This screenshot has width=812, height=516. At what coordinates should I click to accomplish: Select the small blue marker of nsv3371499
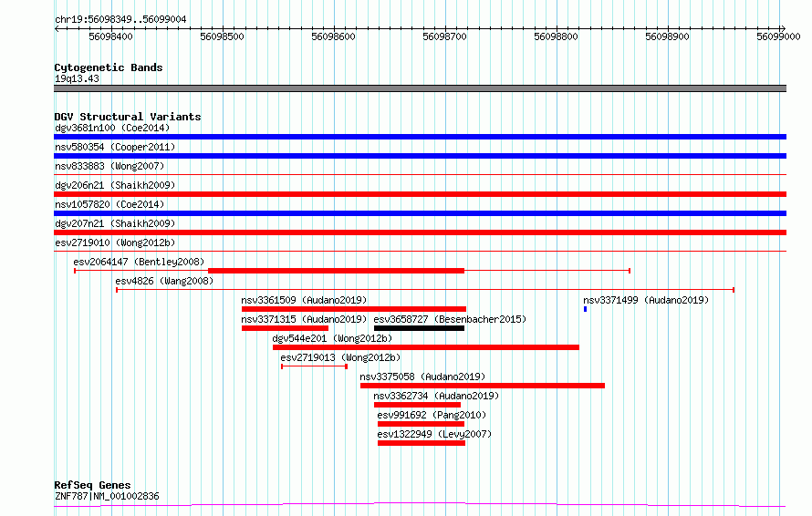click(x=585, y=309)
